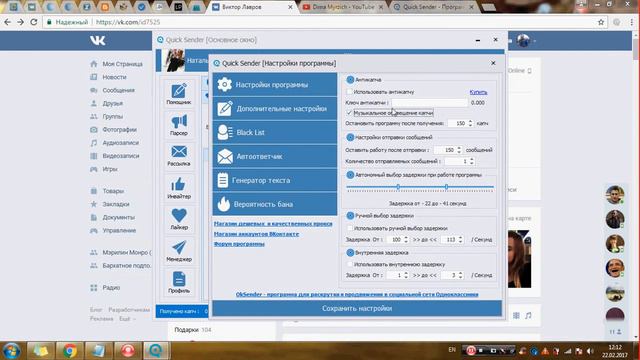
Task: Open Quick Sender from the taskbar
Action: pyautogui.click(x=156, y=351)
